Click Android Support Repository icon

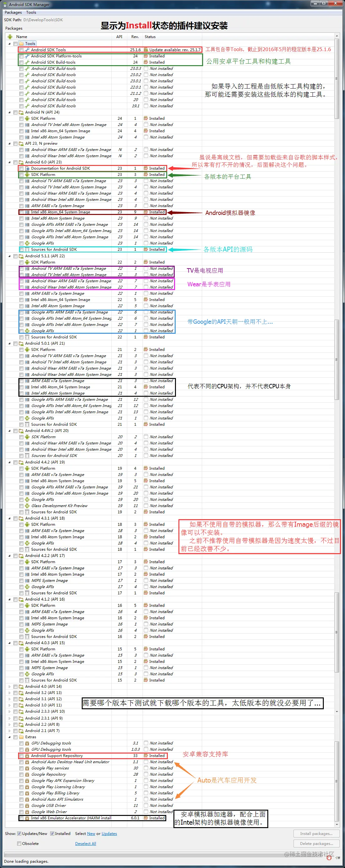pyautogui.click(x=27, y=756)
